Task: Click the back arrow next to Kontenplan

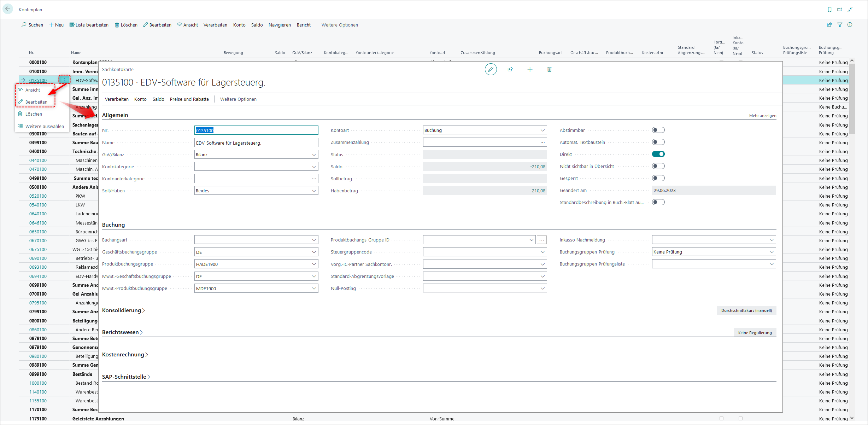Action: pyautogui.click(x=8, y=9)
